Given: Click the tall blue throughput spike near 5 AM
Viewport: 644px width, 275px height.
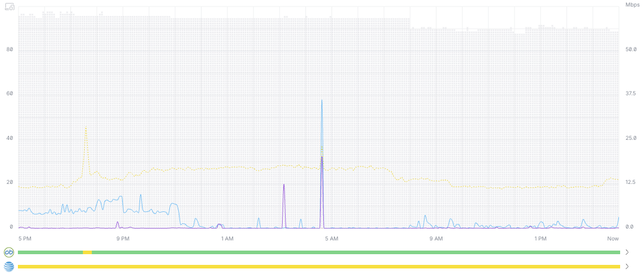Looking at the screenshot, I should [x=321, y=164].
